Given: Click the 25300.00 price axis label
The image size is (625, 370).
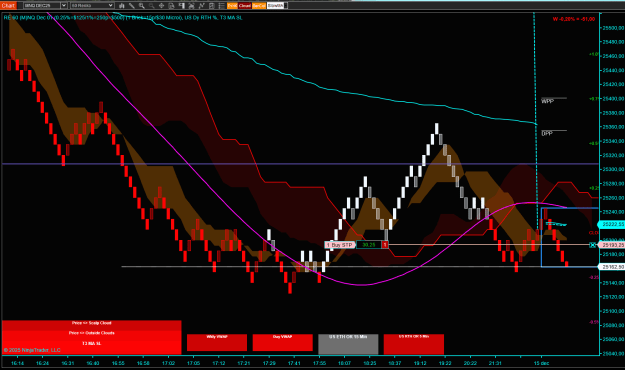Looking at the screenshot, I should [613, 169].
